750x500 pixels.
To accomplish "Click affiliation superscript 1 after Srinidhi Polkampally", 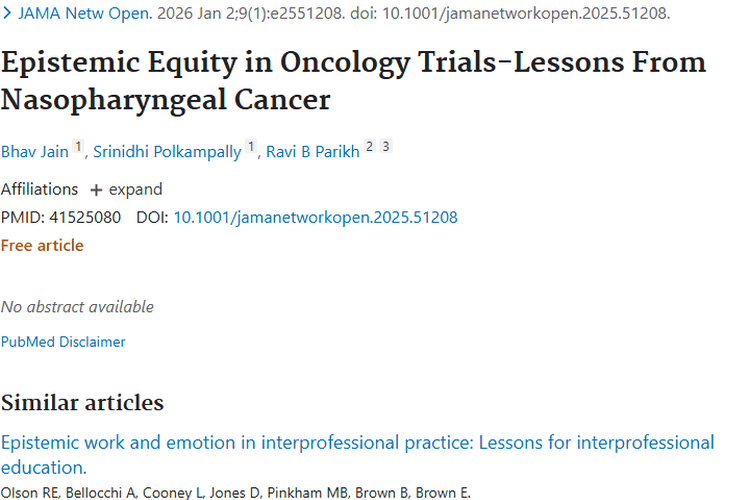I will (x=251, y=148).
